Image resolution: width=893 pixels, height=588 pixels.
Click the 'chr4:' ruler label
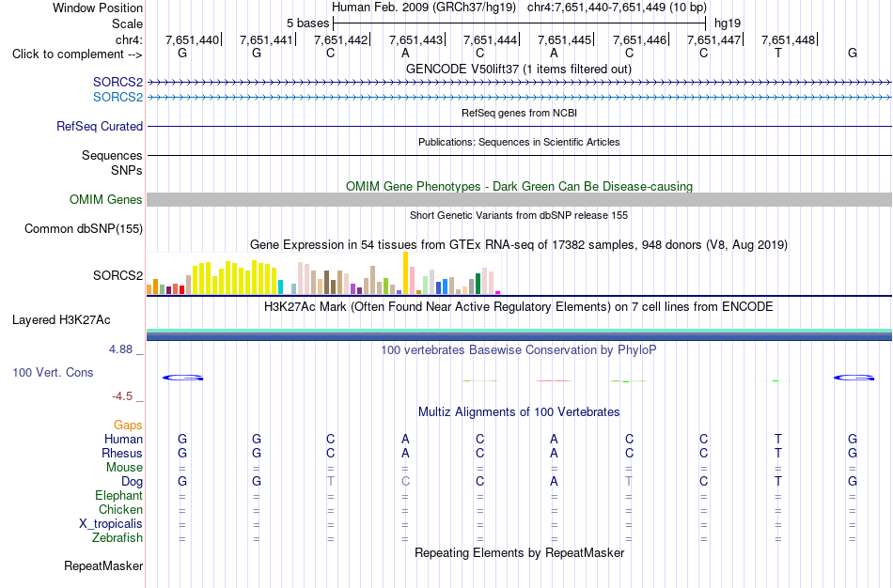(129, 39)
